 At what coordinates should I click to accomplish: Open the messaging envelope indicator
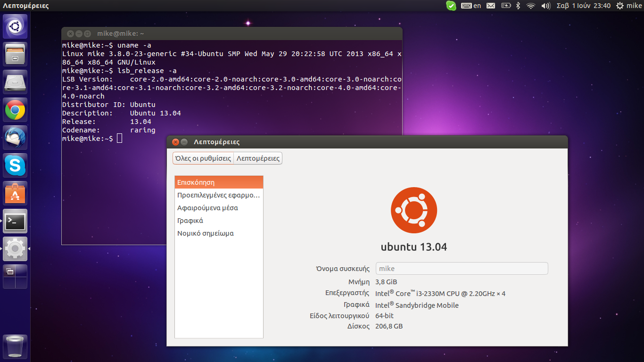(x=491, y=6)
